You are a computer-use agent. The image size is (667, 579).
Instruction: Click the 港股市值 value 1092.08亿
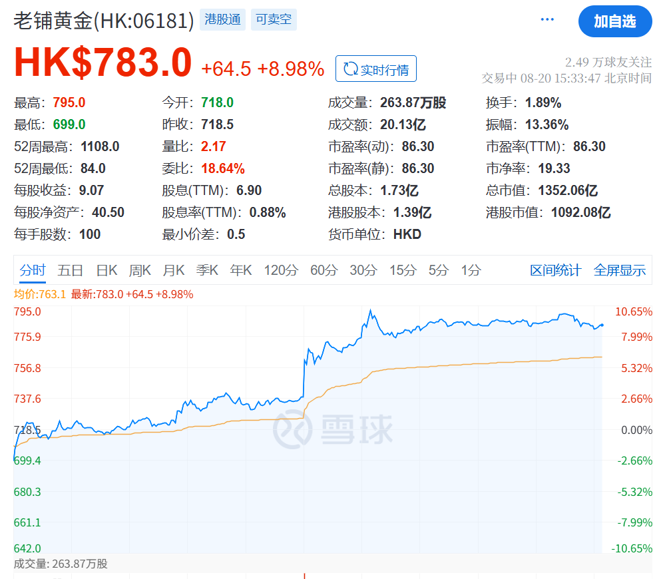tap(581, 213)
